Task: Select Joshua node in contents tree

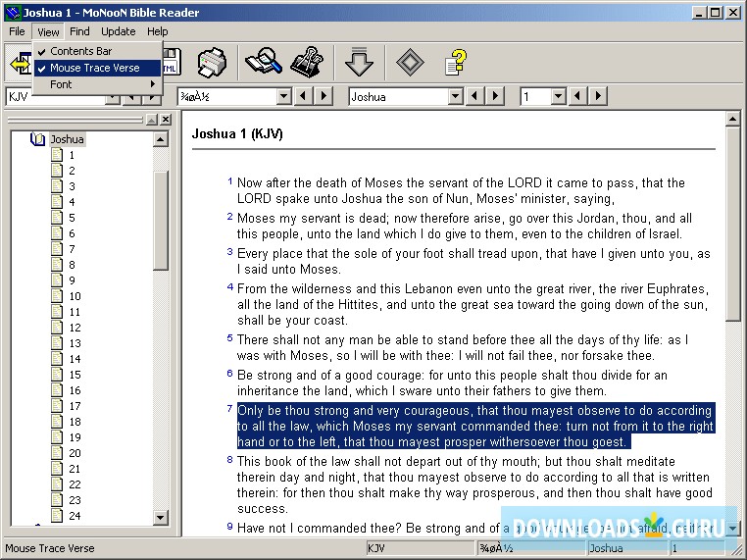Action: [x=68, y=139]
